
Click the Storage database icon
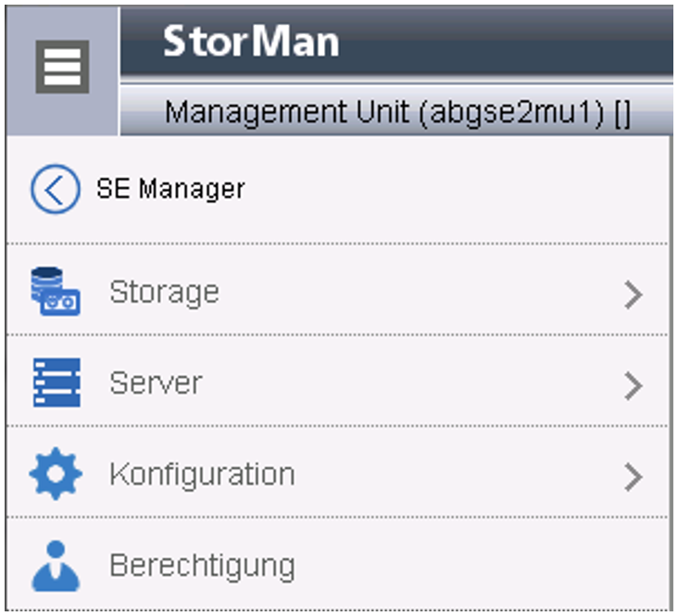tap(55, 292)
